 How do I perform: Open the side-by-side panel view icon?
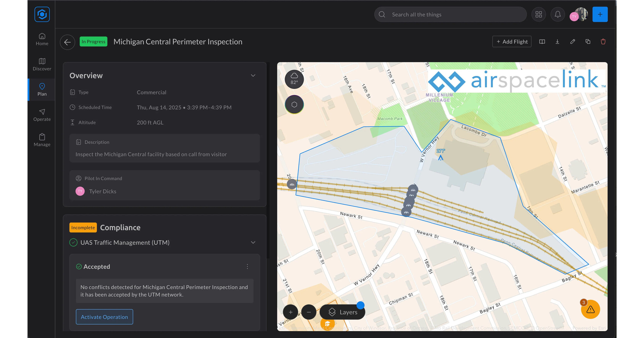542,42
